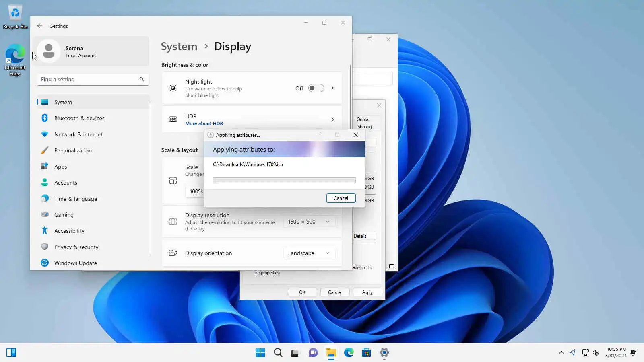This screenshot has height=362, width=644.
Task: Launch Microsoft Store from the taskbar
Action: [x=366, y=353]
